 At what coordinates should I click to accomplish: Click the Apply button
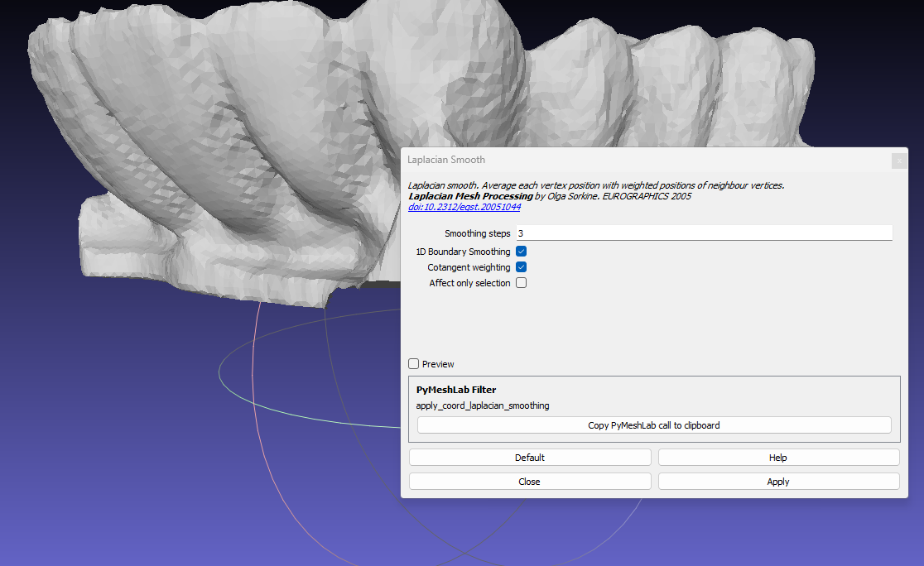[777, 481]
